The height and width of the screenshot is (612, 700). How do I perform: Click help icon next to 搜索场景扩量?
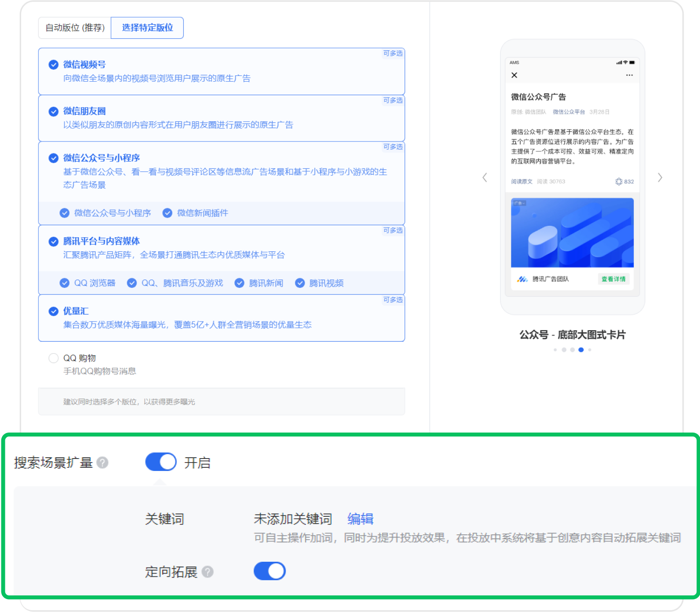point(102,463)
